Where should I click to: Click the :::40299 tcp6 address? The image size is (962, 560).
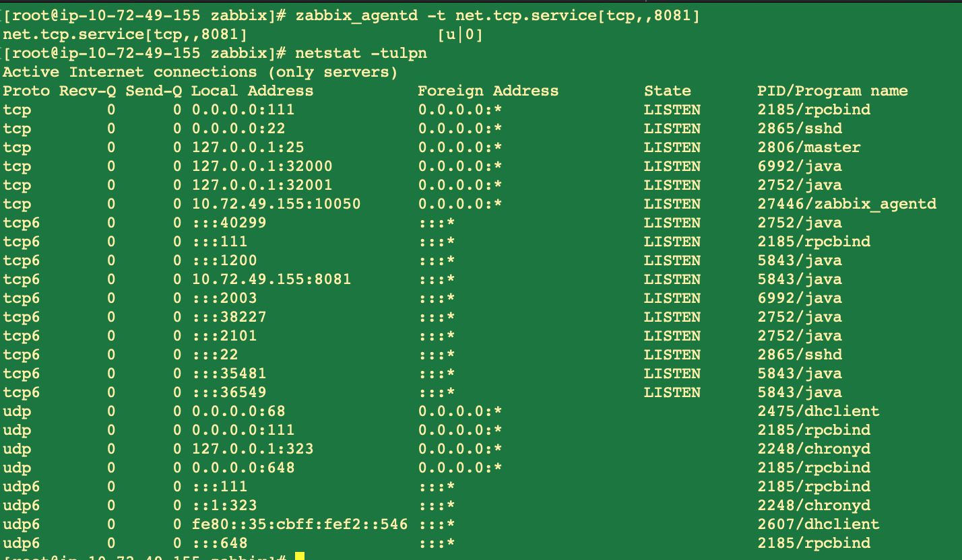[228, 222]
